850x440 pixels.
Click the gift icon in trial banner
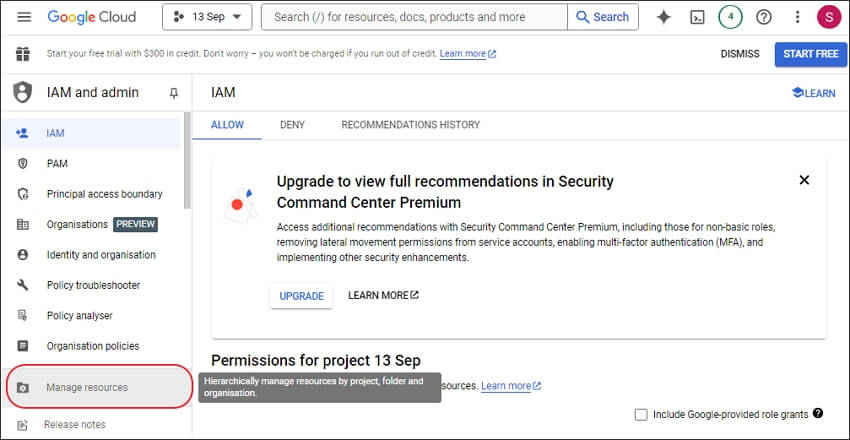coord(23,54)
